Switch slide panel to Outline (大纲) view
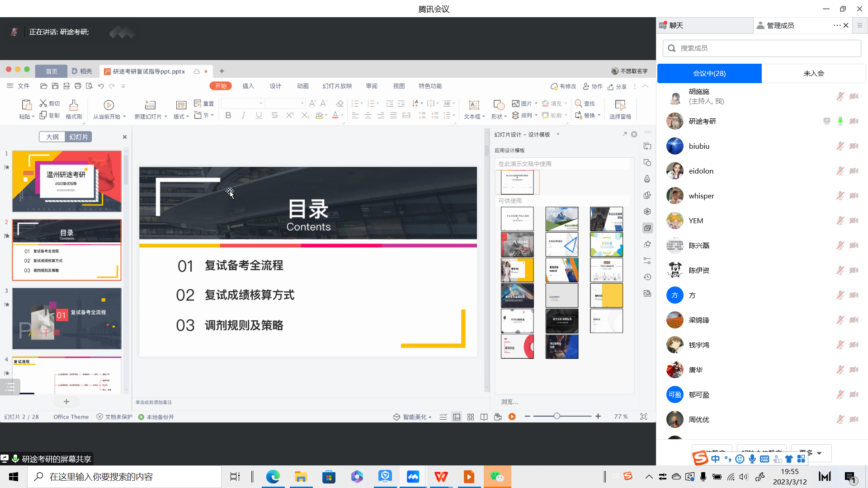This screenshot has height=488, width=868. (52, 137)
